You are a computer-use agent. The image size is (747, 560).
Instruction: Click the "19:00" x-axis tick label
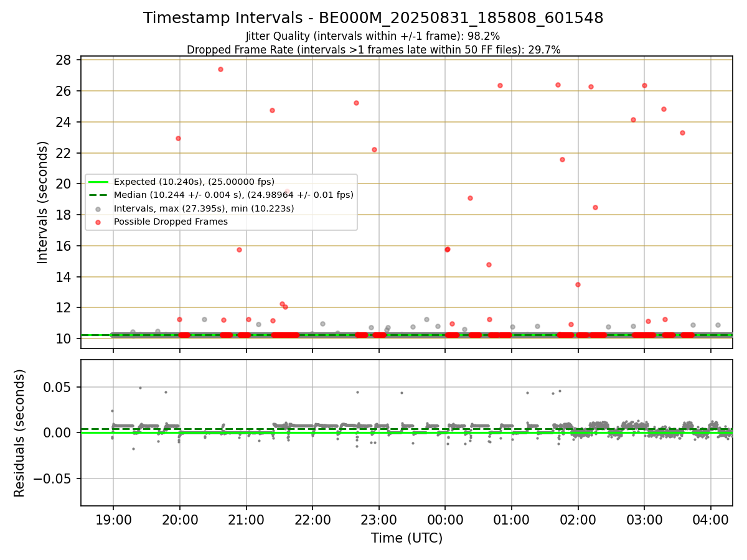[113, 520]
